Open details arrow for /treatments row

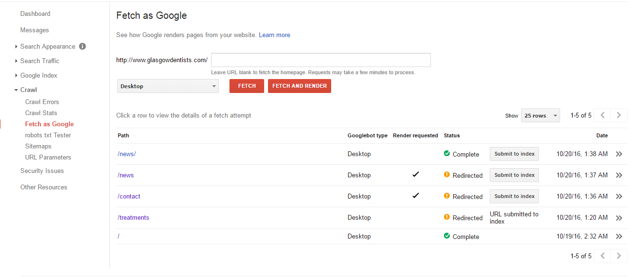[619, 218]
